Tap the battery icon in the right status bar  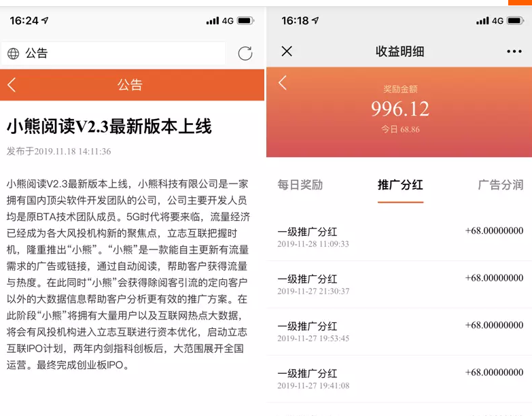pyautogui.click(x=516, y=20)
